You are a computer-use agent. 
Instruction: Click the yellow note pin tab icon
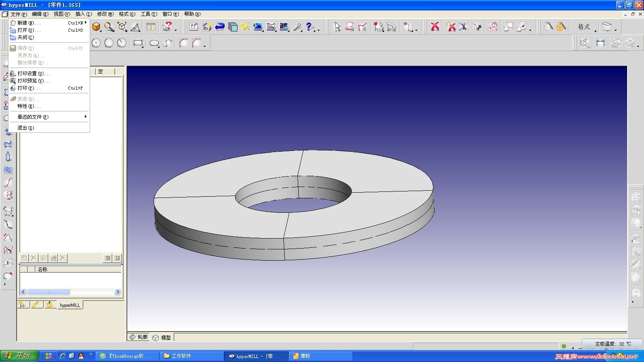(50, 305)
